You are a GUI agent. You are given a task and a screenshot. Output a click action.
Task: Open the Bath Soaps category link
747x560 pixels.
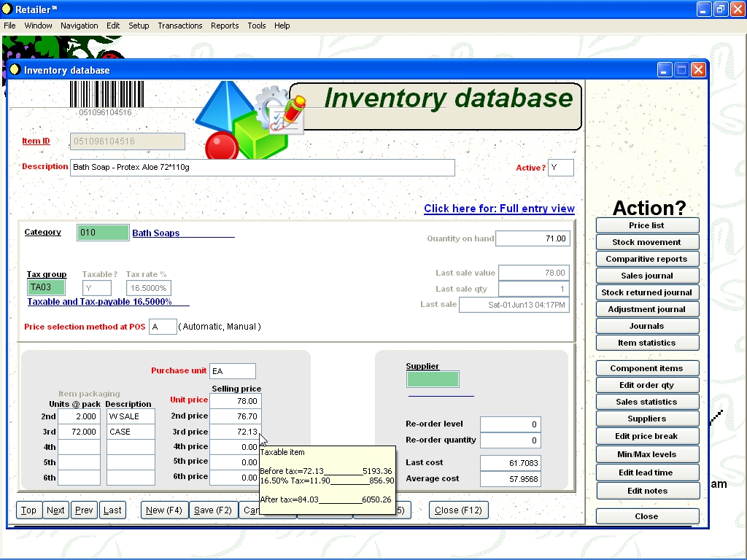pos(156,233)
